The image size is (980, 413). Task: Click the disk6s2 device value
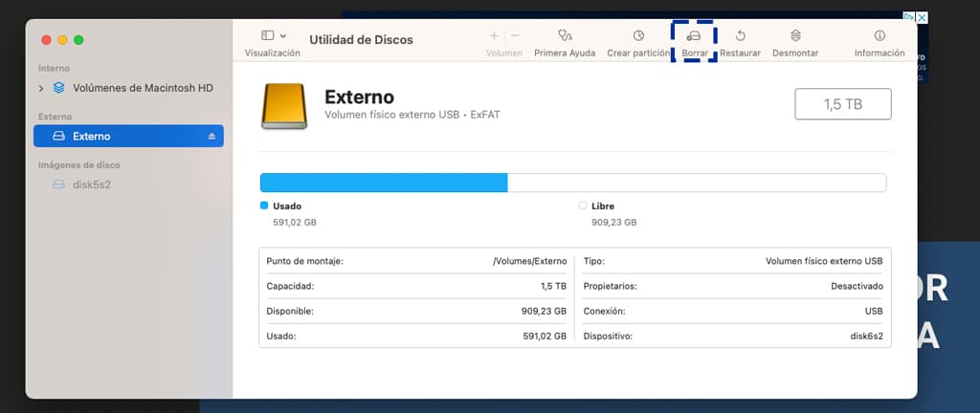pyautogui.click(x=865, y=337)
